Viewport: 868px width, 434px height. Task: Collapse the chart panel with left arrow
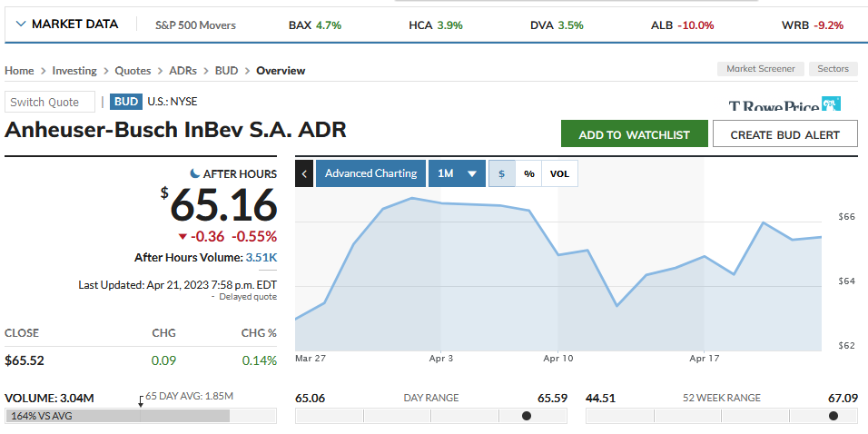tap(304, 173)
